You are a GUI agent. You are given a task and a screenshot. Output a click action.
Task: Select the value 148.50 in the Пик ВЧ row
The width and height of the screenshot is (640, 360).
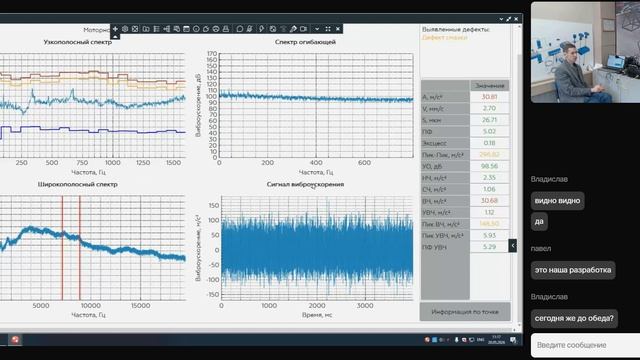click(x=489, y=224)
